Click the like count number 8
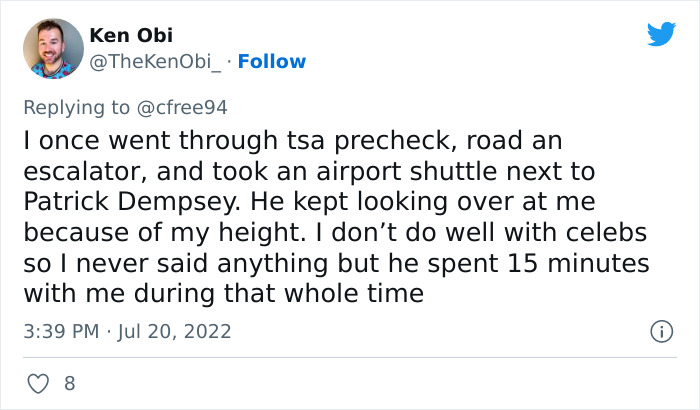Viewport: 700px width, 410px height. (x=69, y=383)
